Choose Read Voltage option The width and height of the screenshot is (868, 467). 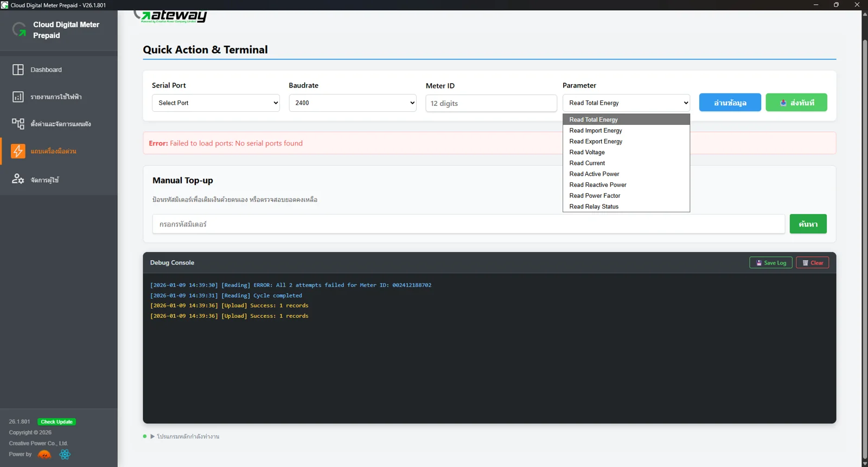[x=626, y=152]
